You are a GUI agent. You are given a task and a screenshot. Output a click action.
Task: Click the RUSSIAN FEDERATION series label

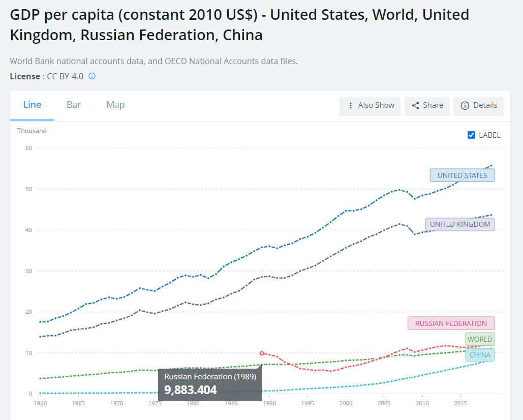point(451,323)
